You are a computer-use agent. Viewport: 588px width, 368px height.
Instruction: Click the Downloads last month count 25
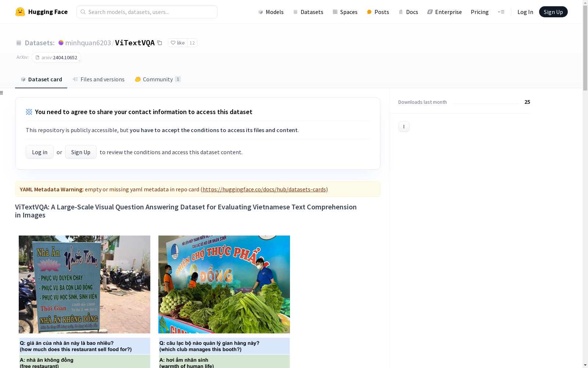[x=527, y=102]
